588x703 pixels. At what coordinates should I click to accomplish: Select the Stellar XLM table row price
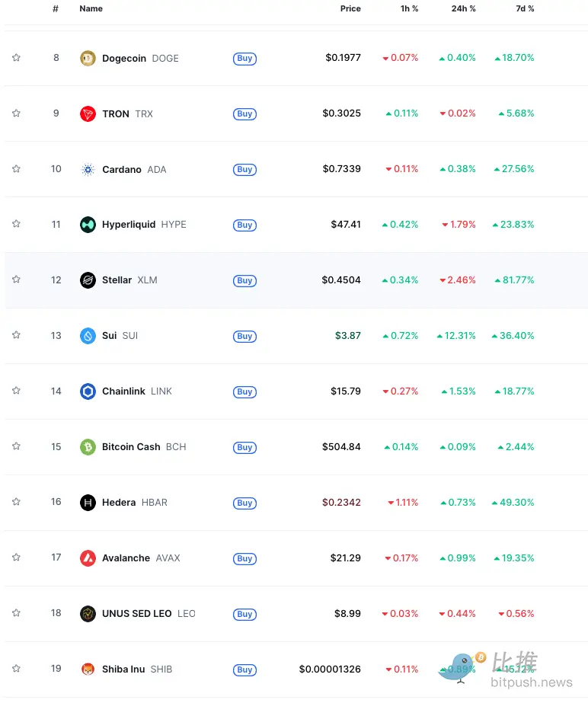click(x=341, y=280)
